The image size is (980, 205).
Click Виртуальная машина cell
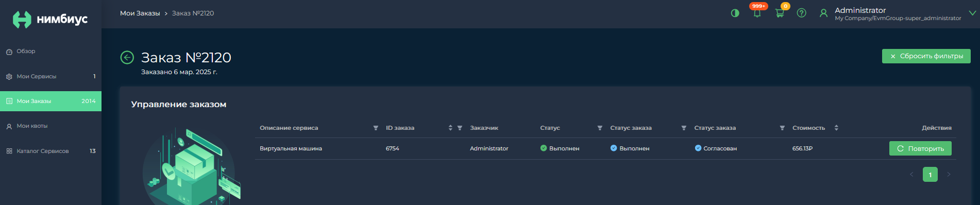point(291,148)
